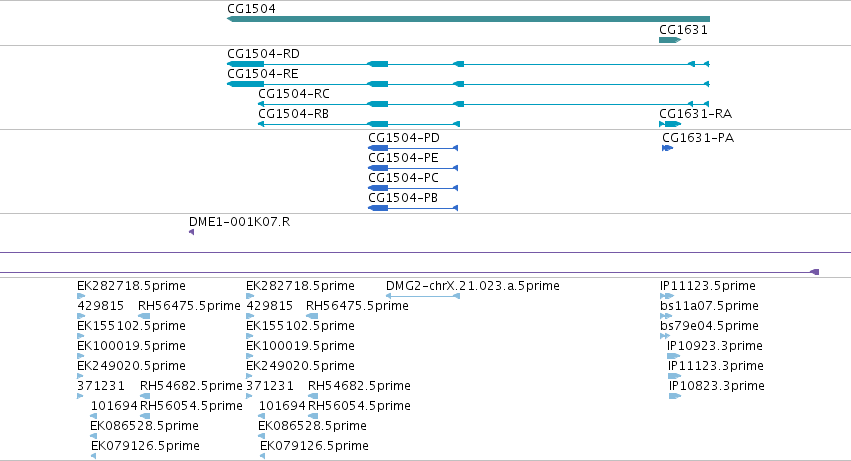This screenshot has width=851, height=461.
Task: Click transcript CG1504-RC
Action: pyautogui.click(x=294, y=94)
